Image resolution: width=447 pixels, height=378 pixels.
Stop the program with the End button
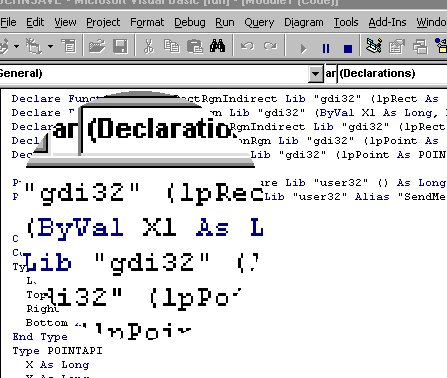tap(348, 49)
